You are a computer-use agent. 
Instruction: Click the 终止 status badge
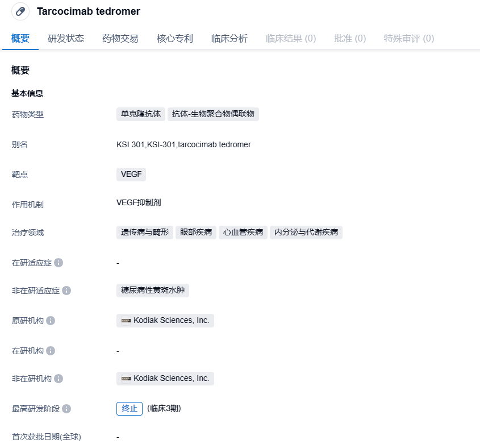130,409
